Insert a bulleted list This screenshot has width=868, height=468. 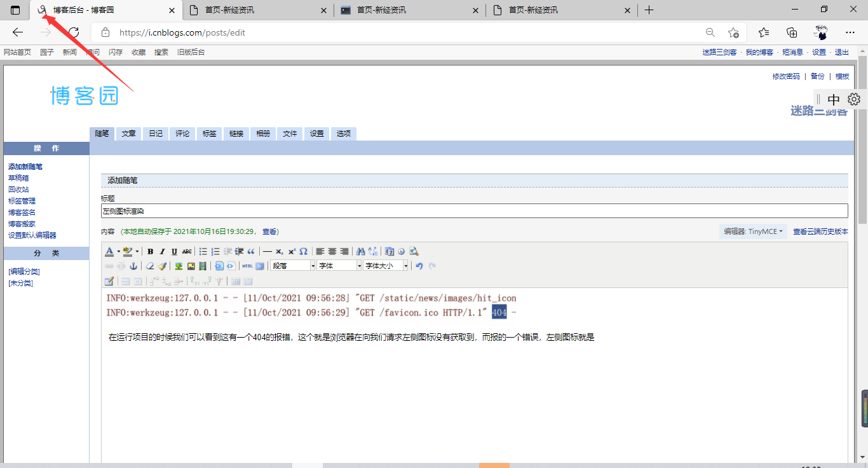203,251
